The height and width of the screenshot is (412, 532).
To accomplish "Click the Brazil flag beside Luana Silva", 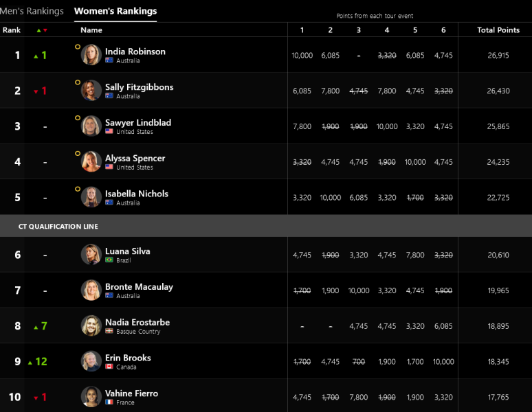I will [109, 260].
